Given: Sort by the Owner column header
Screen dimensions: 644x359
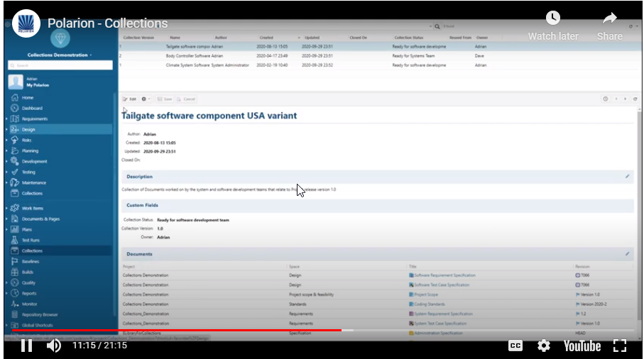Looking at the screenshot, I should tap(482, 38).
